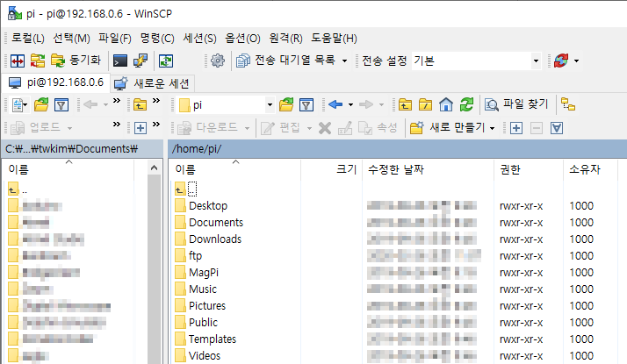Click local panel select files plus icon
627x364 pixels.
(140, 128)
